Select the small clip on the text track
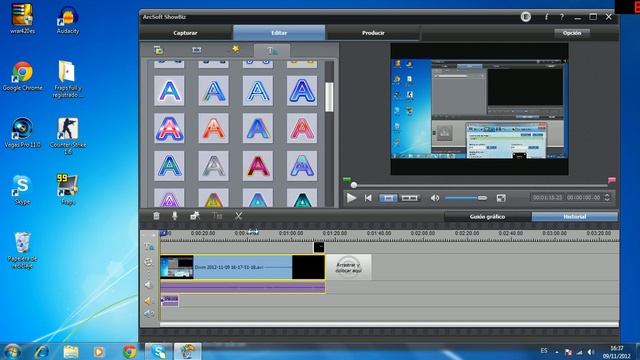This screenshot has width=640, height=360. pos(319,247)
